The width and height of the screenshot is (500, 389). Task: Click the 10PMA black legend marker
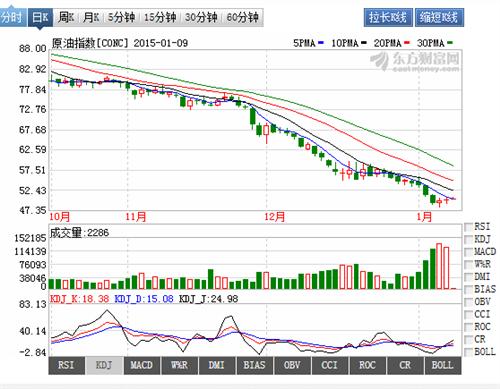click(x=364, y=43)
